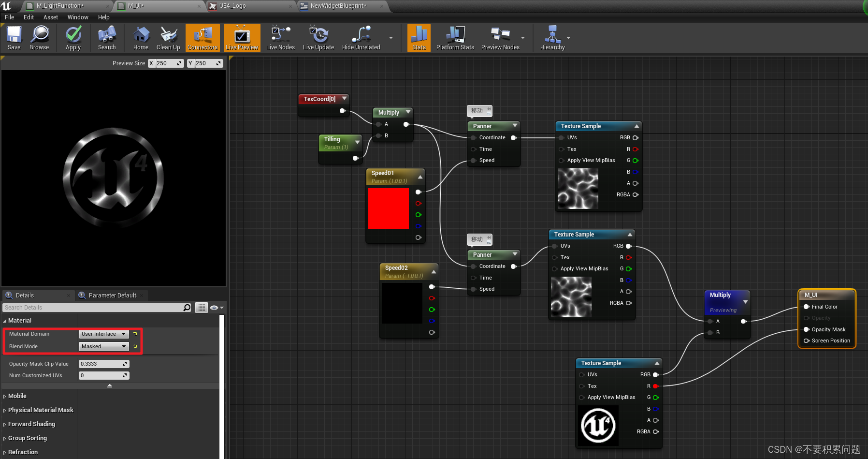Image resolution: width=868 pixels, height=459 pixels.
Task: Run Clean Up on the graph
Action: pos(168,38)
